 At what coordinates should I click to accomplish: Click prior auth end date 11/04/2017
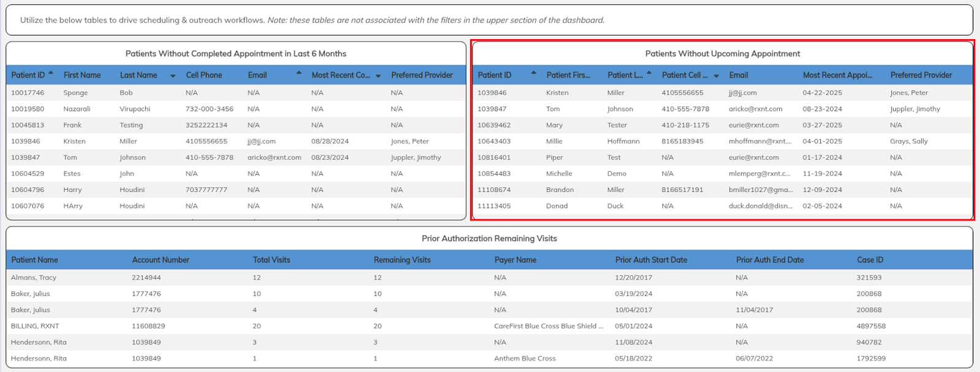click(x=754, y=310)
